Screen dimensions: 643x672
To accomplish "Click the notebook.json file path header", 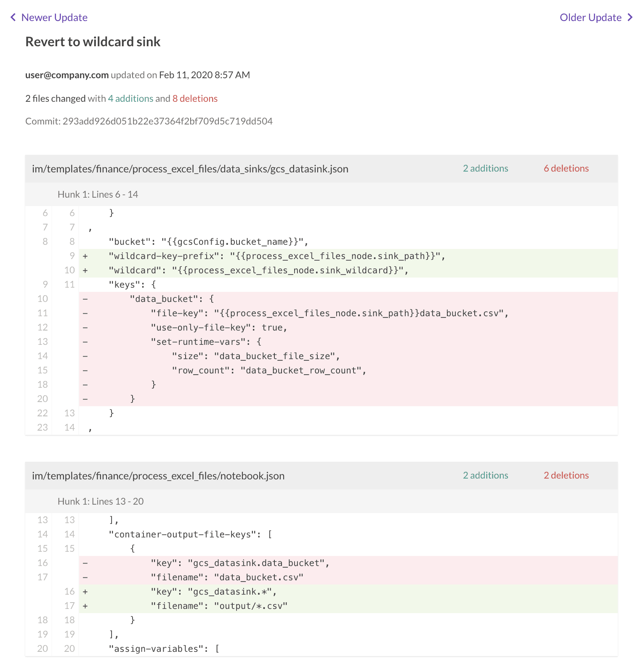I will coord(158,476).
